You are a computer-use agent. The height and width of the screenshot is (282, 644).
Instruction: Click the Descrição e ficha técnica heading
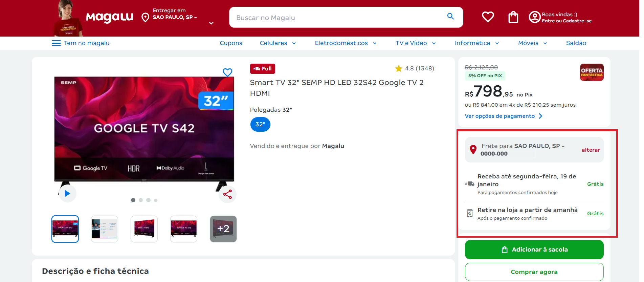click(95, 271)
